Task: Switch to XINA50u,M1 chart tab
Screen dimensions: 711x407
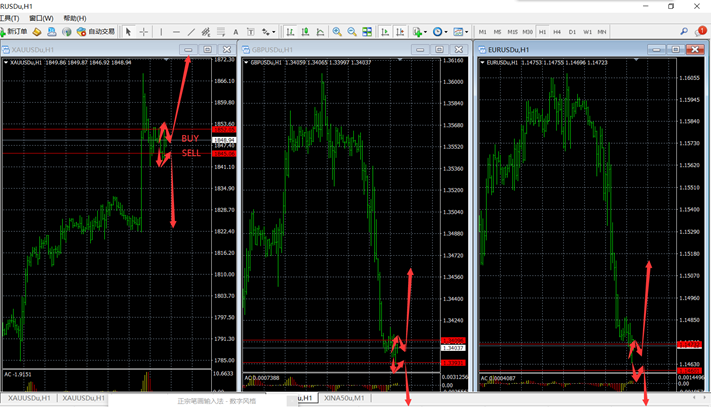Action: (345, 398)
